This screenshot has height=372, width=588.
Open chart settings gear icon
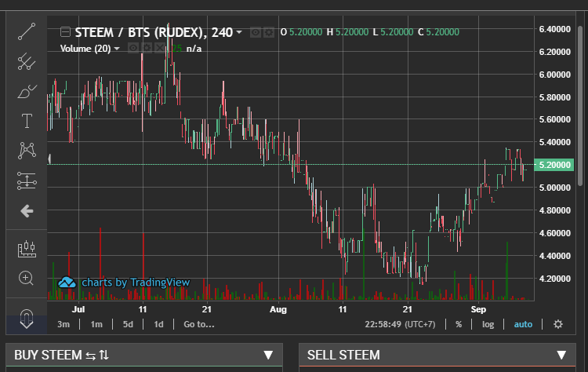pos(558,324)
